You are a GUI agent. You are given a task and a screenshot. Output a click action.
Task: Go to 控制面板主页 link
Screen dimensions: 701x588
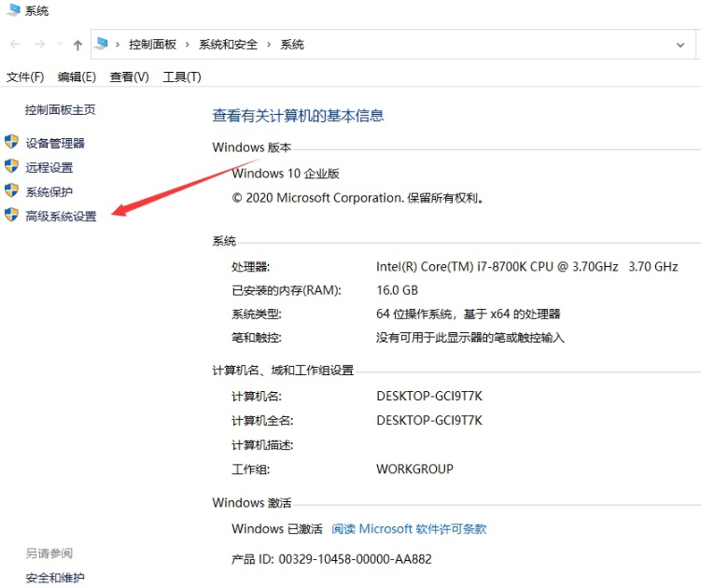pyautogui.click(x=60, y=109)
